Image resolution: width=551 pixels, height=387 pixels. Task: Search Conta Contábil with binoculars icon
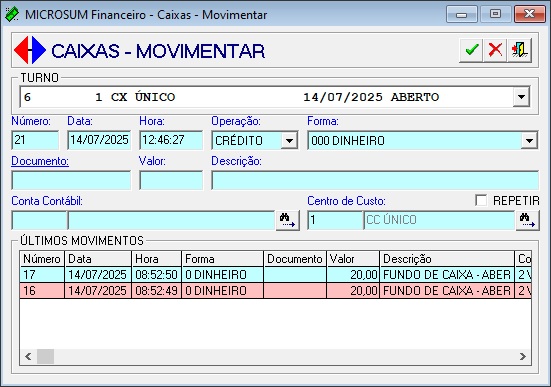point(287,220)
